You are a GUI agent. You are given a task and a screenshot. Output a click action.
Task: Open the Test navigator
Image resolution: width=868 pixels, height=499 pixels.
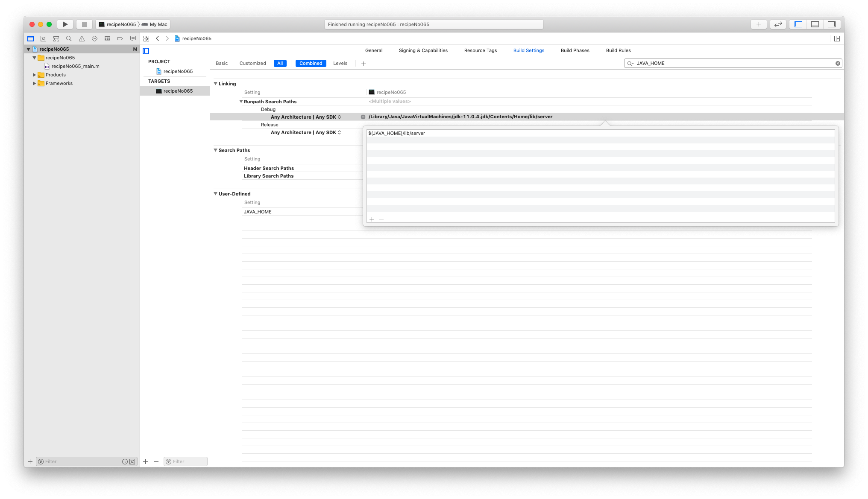(x=94, y=38)
